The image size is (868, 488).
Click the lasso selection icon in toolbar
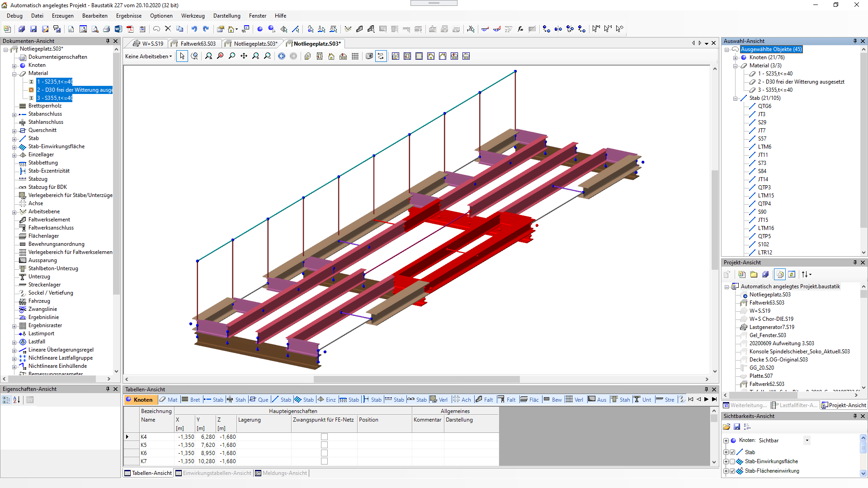coord(156,29)
